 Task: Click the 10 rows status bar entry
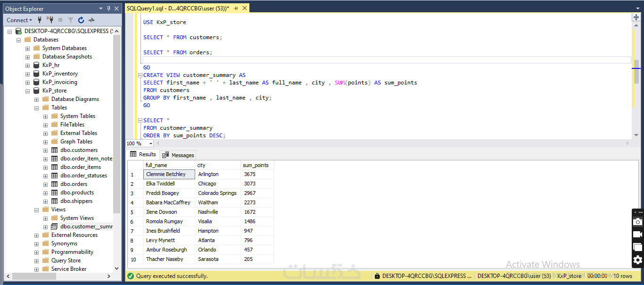(x=623, y=276)
